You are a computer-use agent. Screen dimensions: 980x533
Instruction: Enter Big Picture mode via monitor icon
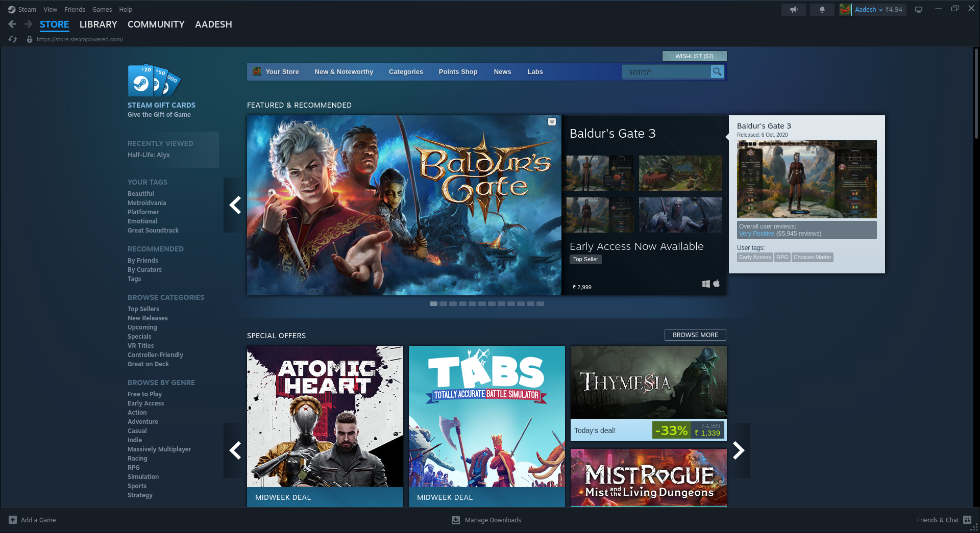919,9
